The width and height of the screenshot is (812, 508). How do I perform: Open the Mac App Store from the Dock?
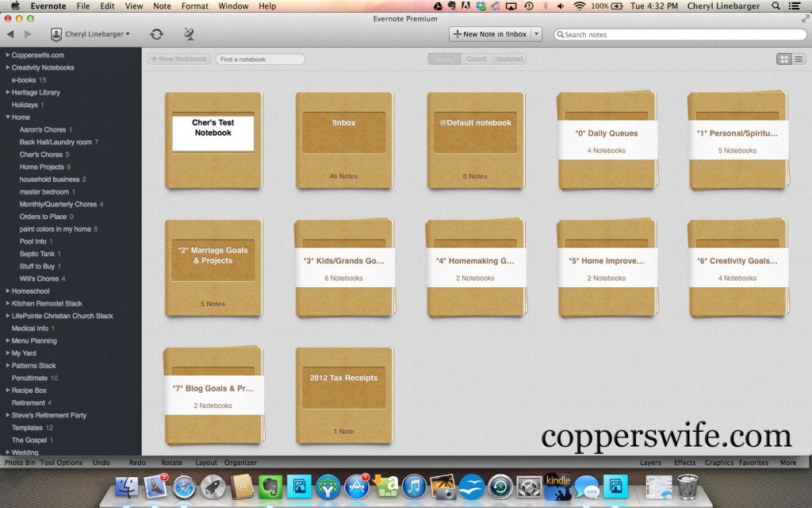357,487
